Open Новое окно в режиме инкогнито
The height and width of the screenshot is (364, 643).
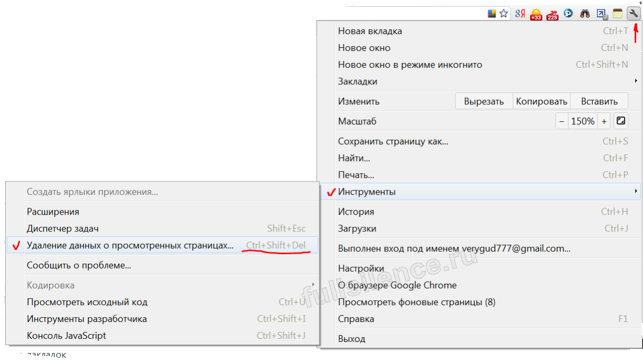tap(410, 65)
